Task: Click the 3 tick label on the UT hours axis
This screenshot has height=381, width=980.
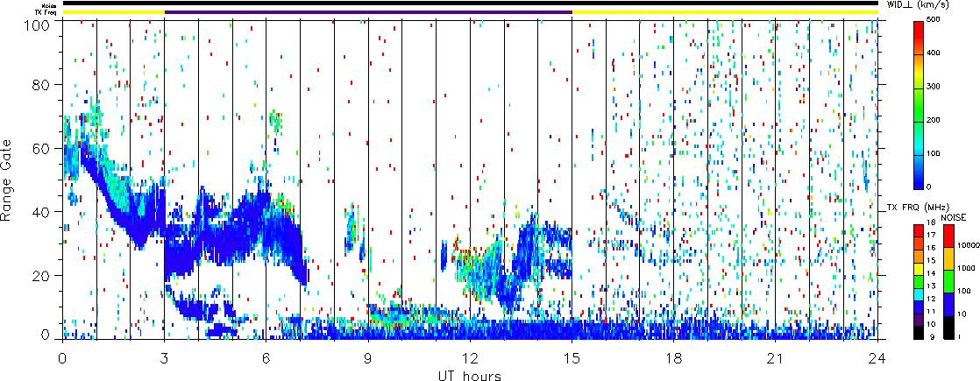Action: (164, 359)
